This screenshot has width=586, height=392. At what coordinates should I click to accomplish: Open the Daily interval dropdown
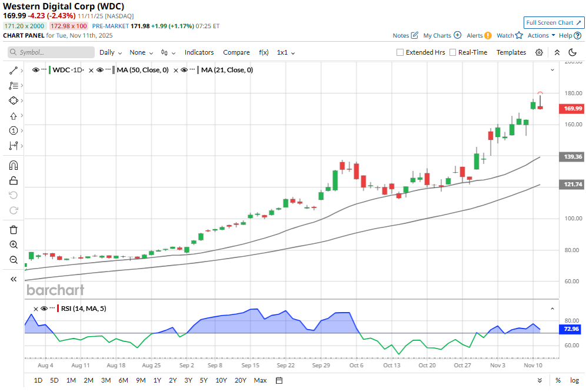[x=111, y=52]
